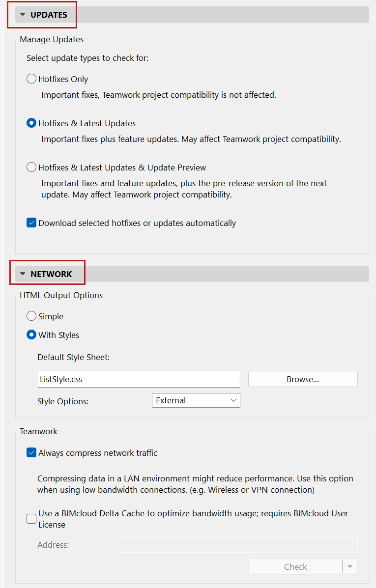The image size is (376, 588).
Task: Toggle automatic download of hotfixes or updates
Action: (x=31, y=223)
